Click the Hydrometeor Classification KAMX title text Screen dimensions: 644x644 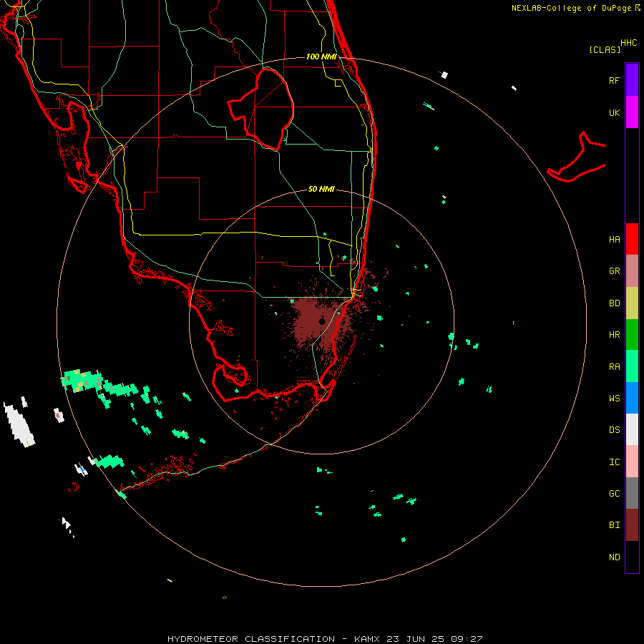point(324,639)
